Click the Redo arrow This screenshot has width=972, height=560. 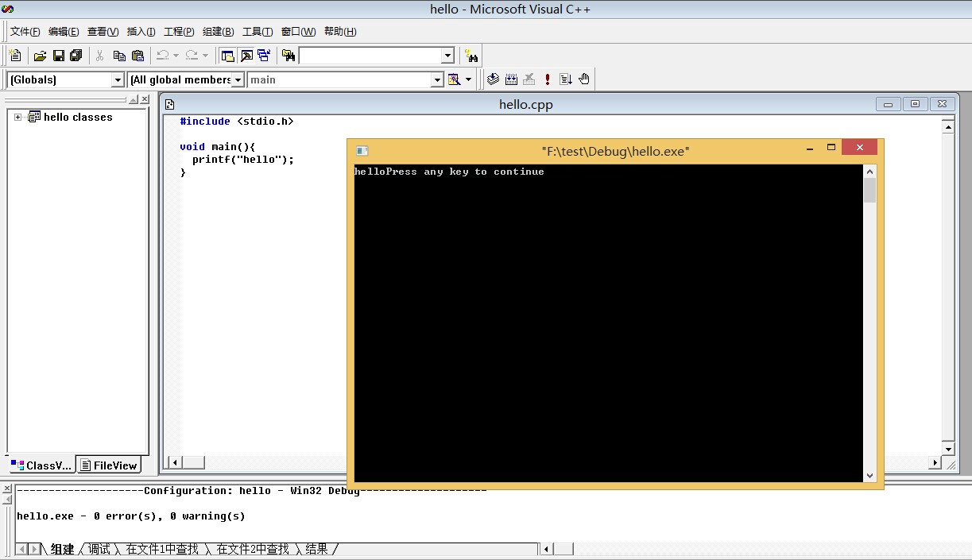pyautogui.click(x=192, y=56)
